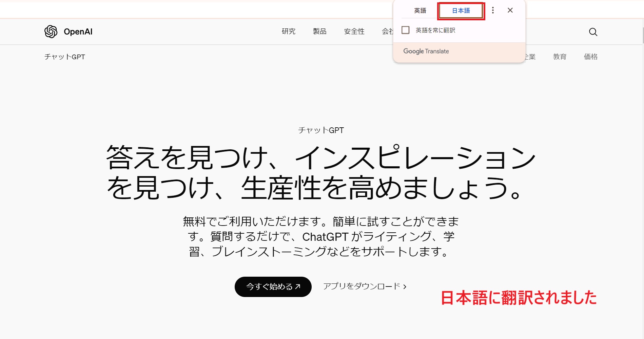Click the Google Translate label in the popup

pos(426,51)
